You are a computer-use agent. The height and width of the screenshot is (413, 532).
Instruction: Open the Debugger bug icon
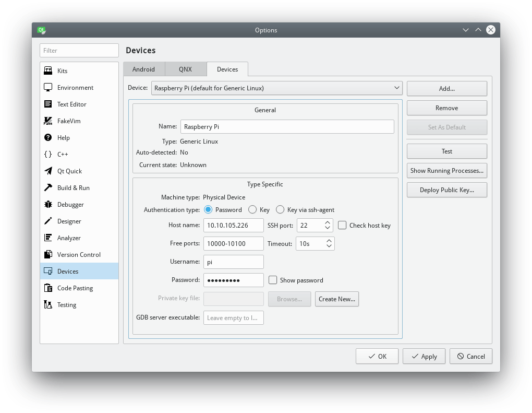(x=48, y=204)
